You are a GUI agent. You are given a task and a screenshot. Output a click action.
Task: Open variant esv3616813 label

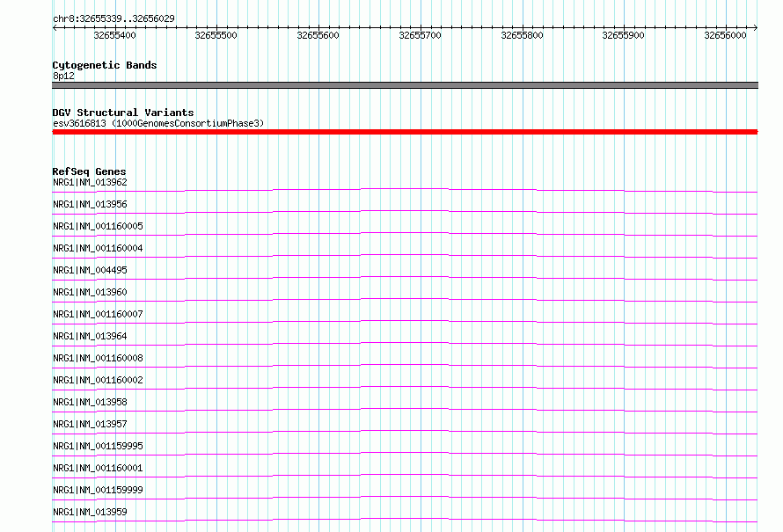click(x=158, y=123)
